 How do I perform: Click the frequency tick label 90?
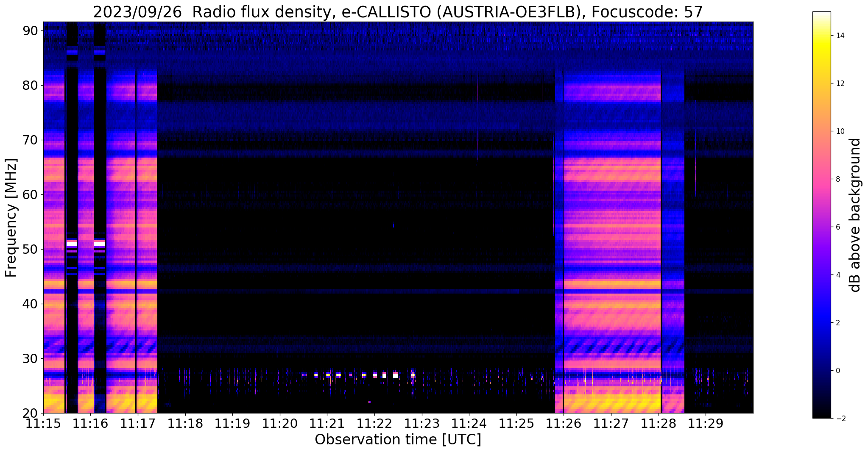point(31,31)
